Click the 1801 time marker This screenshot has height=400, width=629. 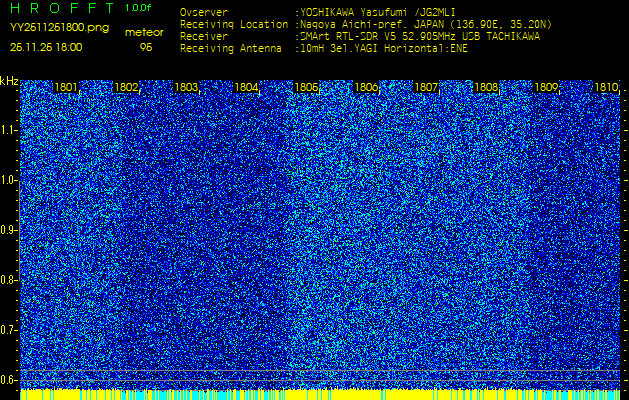click(x=66, y=87)
